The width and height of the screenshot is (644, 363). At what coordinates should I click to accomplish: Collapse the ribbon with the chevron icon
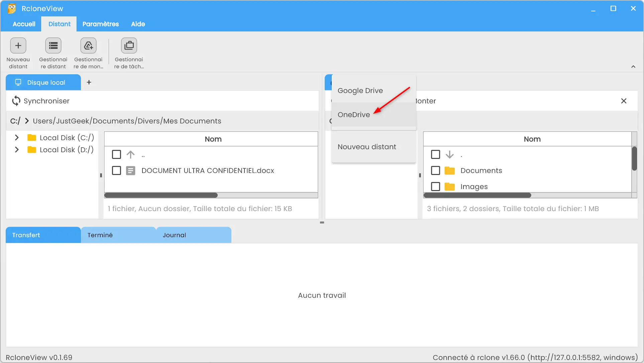[x=633, y=67]
